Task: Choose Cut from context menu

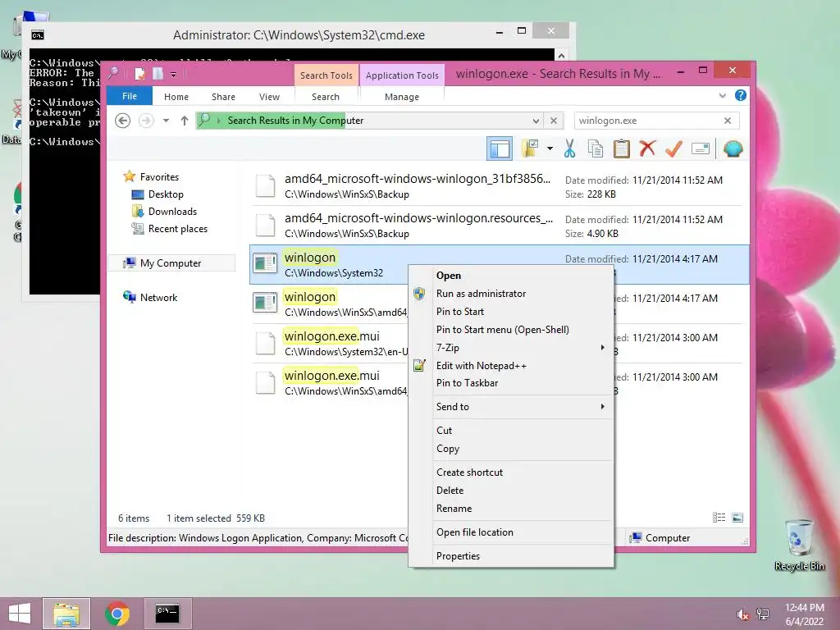Action: click(512, 431)
